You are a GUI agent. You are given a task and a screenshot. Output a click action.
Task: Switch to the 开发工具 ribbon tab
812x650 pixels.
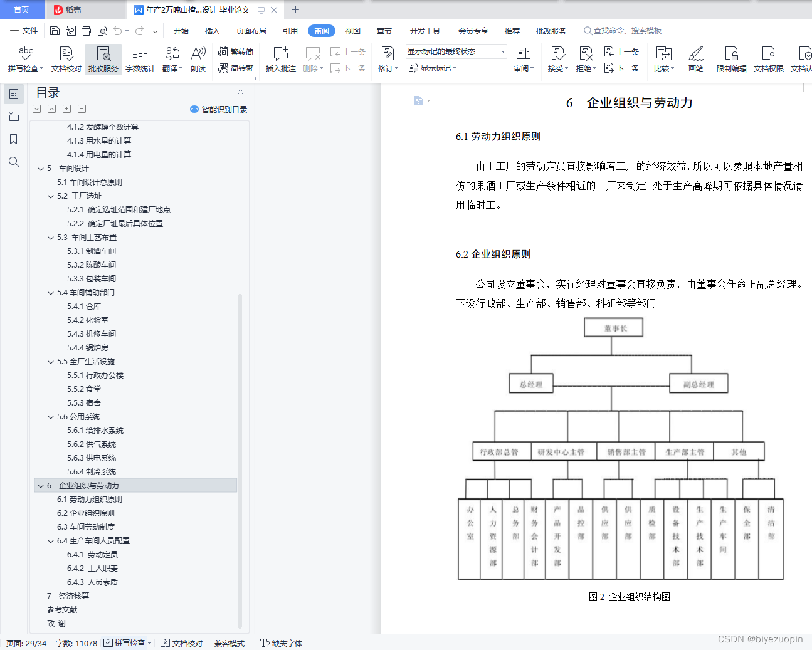coord(425,31)
